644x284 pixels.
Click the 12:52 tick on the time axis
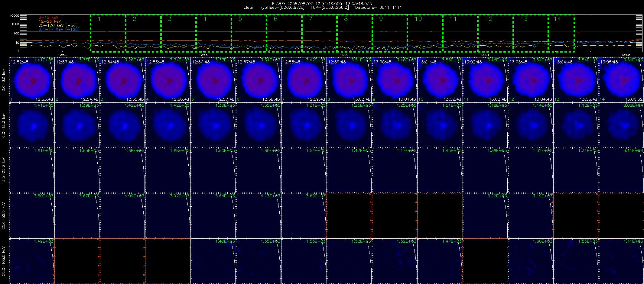point(62,55)
